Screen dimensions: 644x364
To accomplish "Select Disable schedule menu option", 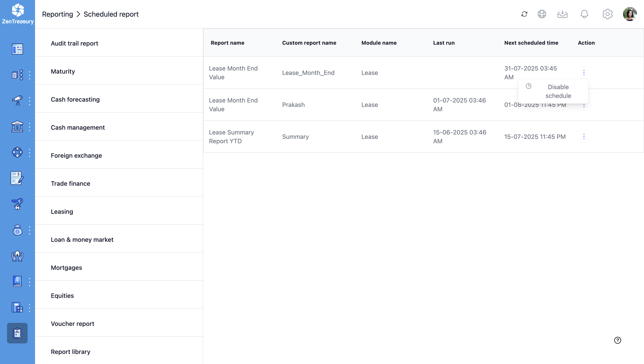I will 558,91.
